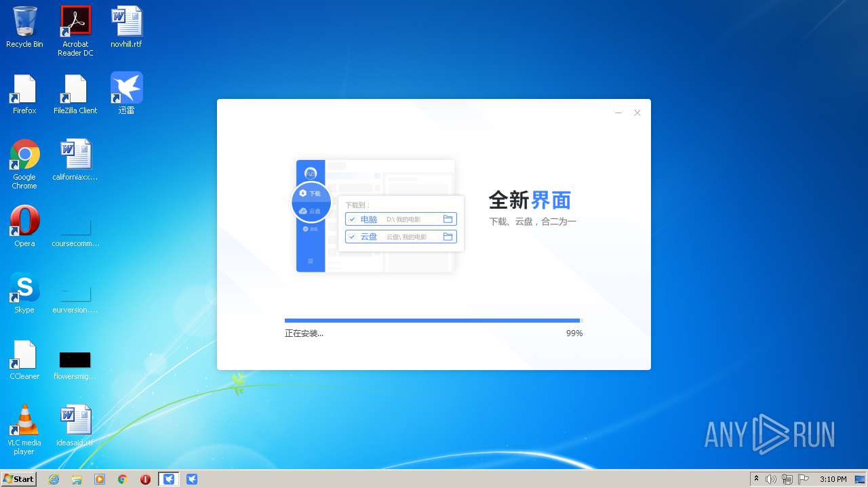Open Opera from the taskbar
The height and width of the screenshot is (488, 868).
click(x=145, y=479)
